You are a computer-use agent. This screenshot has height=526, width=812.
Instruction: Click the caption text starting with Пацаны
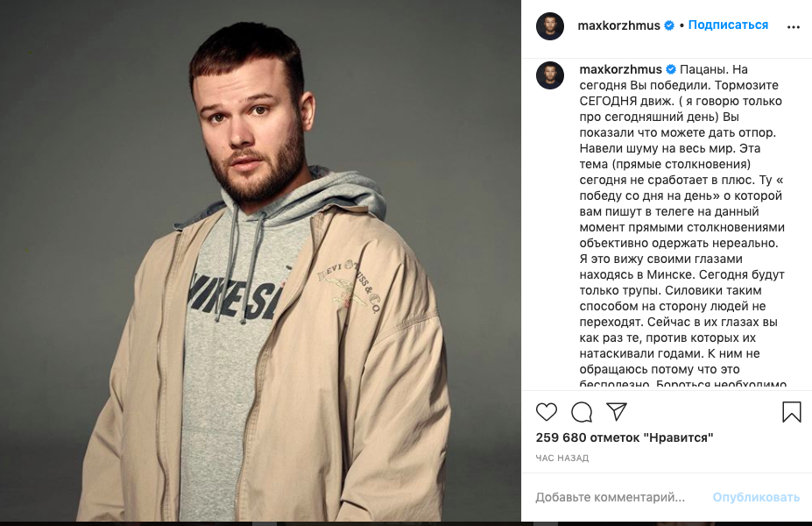coord(682,227)
